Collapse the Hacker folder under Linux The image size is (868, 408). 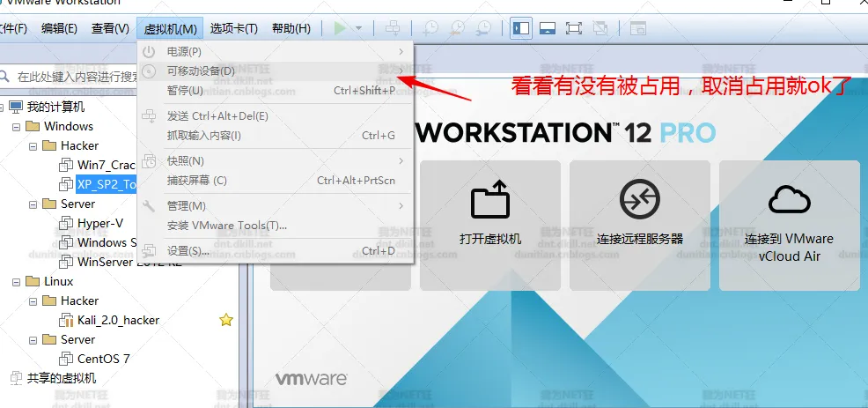click(x=33, y=301)
